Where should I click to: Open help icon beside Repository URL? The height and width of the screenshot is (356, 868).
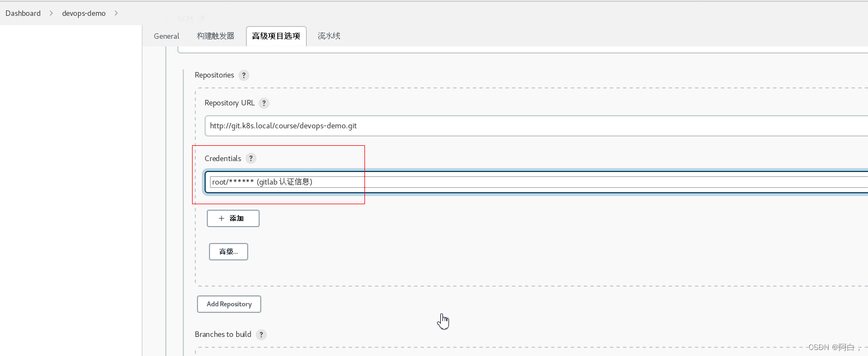click(x=264, y=103)
